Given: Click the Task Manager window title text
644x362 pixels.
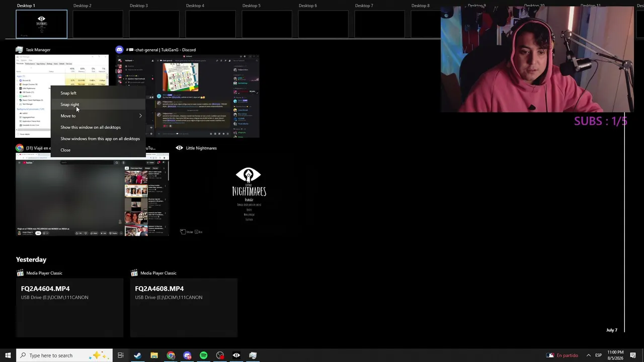Looking at the screenshot, I should 38,50.
